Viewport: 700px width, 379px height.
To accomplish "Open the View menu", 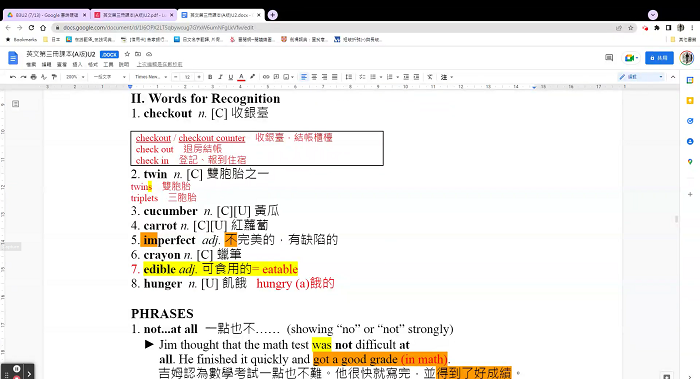I will click(x=62, y=64).
